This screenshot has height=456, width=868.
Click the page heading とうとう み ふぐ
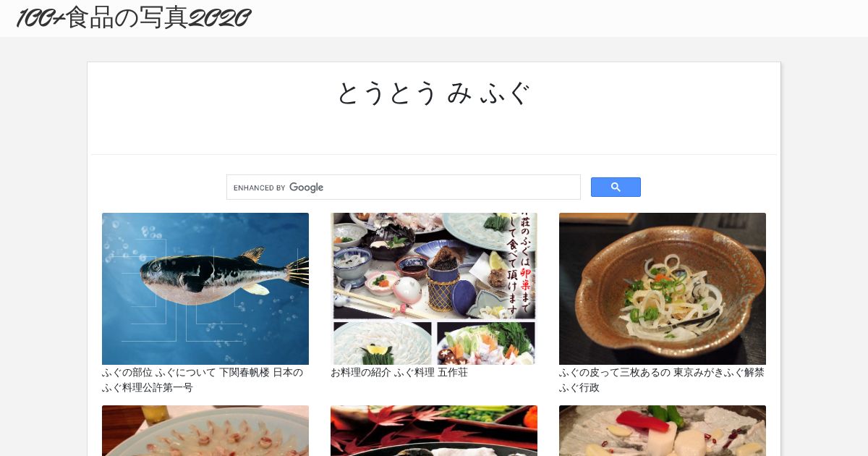tap(434, 93)
